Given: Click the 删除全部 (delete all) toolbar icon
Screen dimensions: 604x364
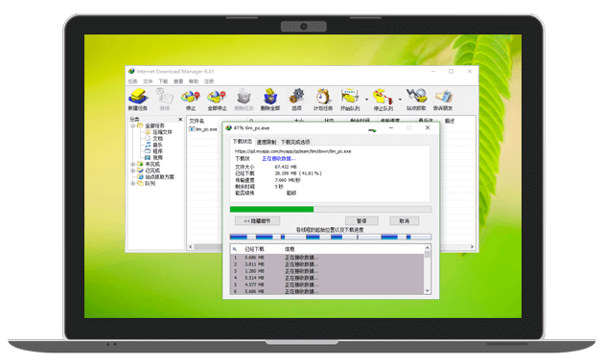Looking at the screenshot, I should pos(270,100).
